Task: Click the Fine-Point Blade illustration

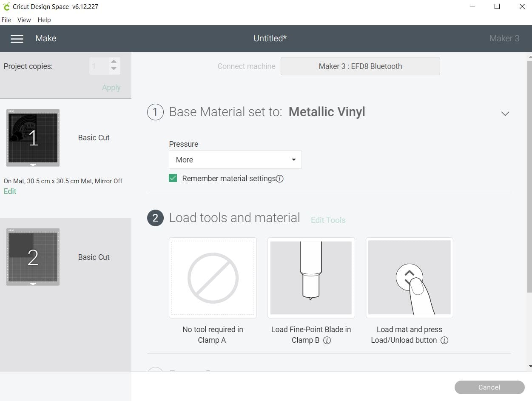Action: coord(311,278)
